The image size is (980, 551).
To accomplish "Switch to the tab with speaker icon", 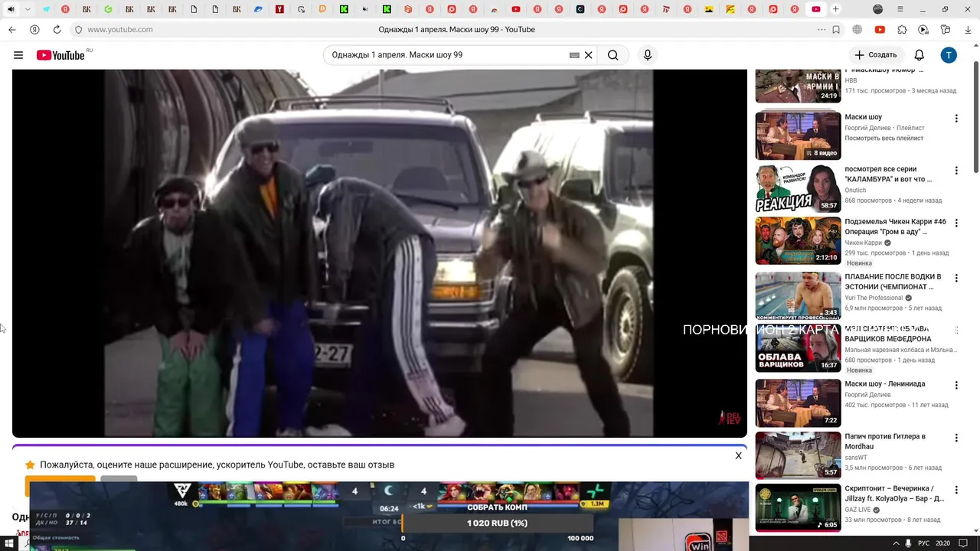I will click(x=11, y=9).
